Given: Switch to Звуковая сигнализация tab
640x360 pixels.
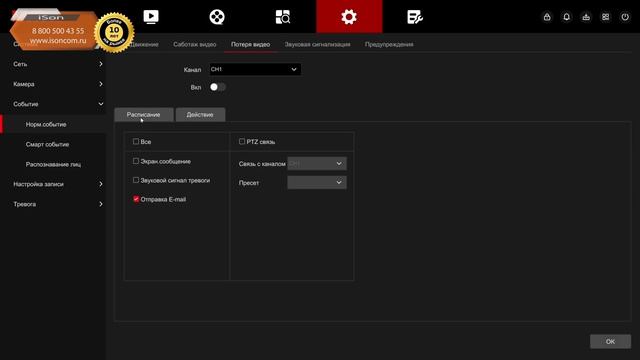Looking at the screenshot, I should point(318,44).
